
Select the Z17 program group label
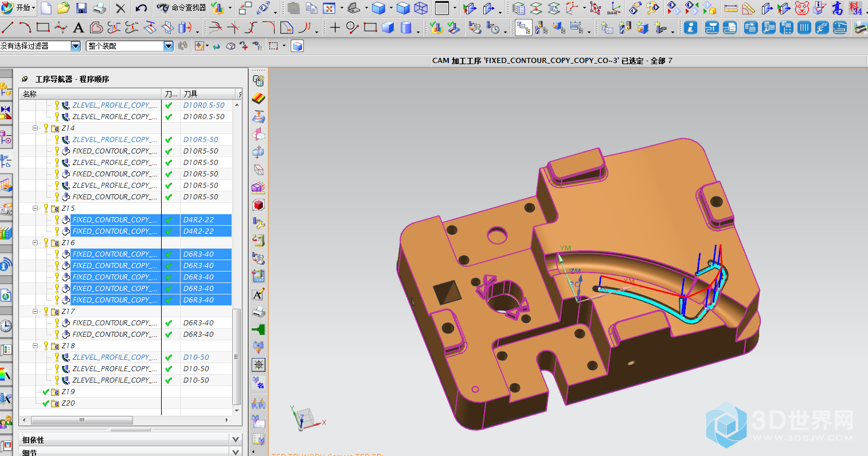pos(68,312)
